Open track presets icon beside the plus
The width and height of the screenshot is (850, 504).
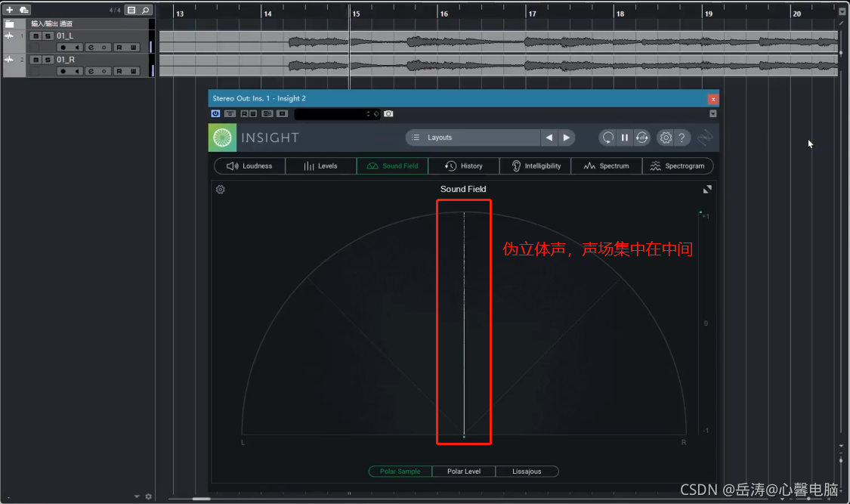24,10
